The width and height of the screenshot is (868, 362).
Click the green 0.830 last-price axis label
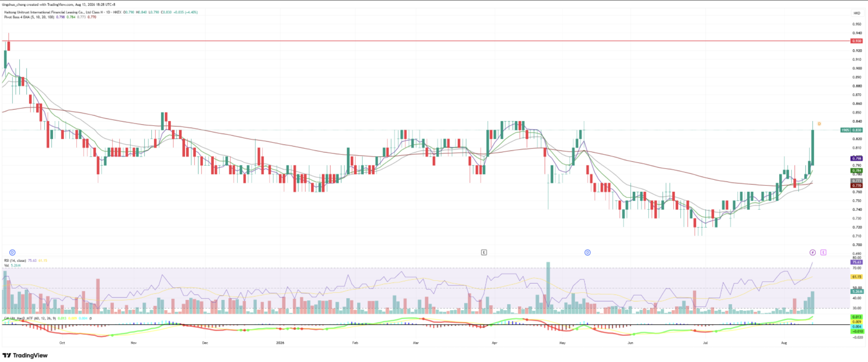(x=857, y=130)
